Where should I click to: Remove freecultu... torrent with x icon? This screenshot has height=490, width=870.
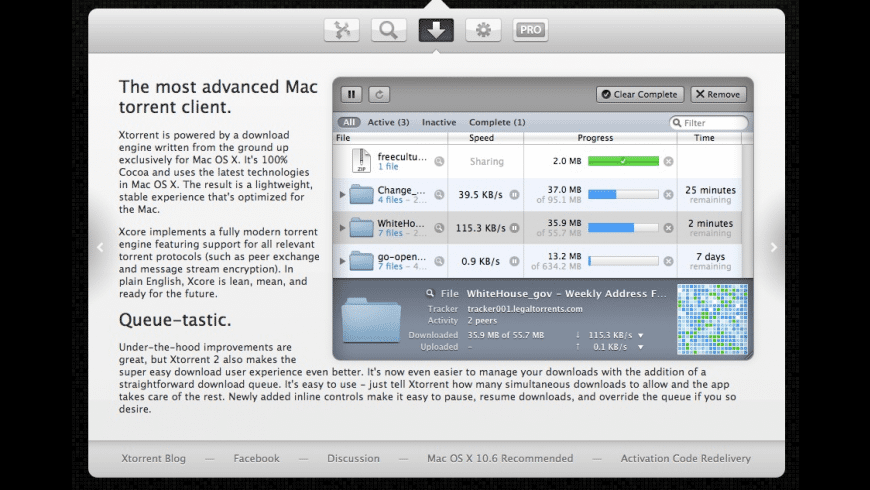(x=669, y=161)
